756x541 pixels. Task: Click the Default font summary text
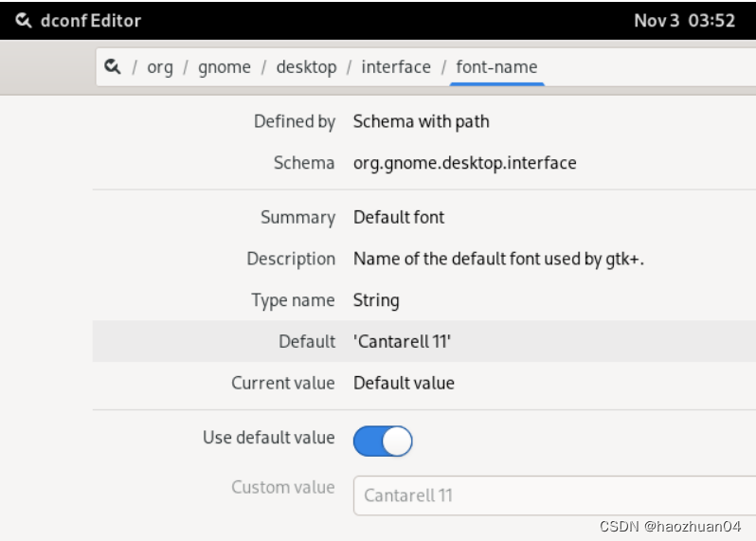click(x=399, y=218)
